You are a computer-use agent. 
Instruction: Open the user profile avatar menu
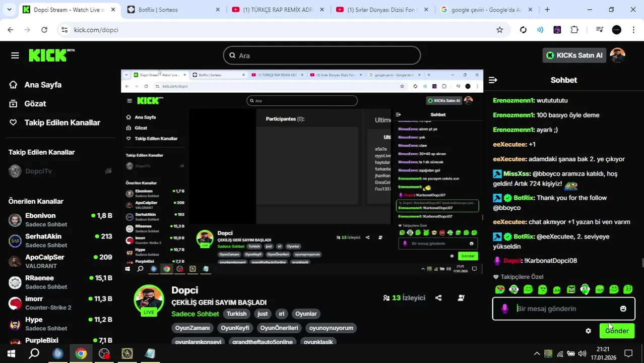(617, 55)
